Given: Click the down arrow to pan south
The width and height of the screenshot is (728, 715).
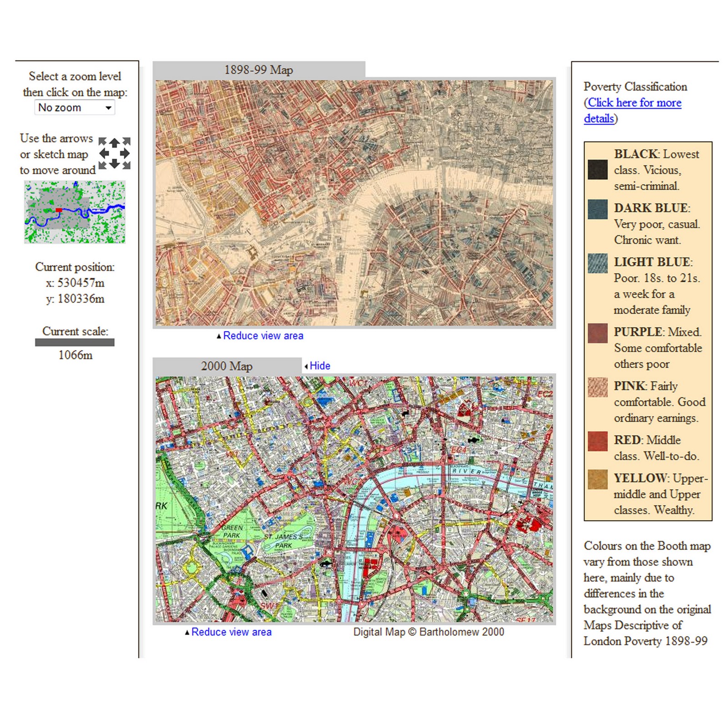Looking at the screenshot, I should click(x=115, y=164).
